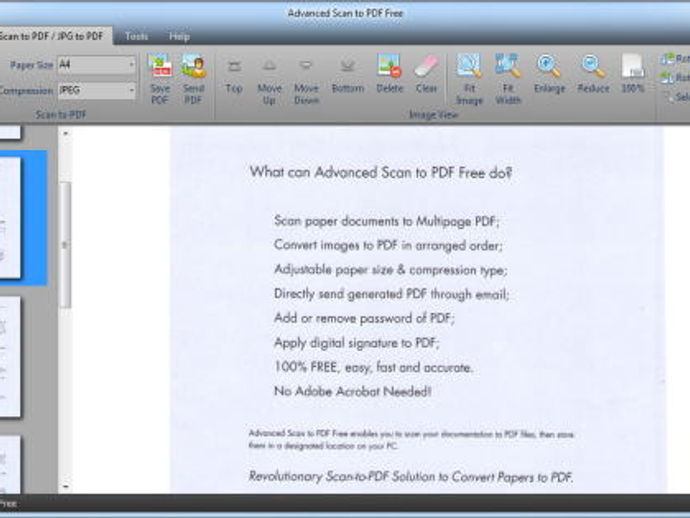Clear all images with eraser icon
Viewport: 690px width, 518px height.
click(x=426, y=73)
